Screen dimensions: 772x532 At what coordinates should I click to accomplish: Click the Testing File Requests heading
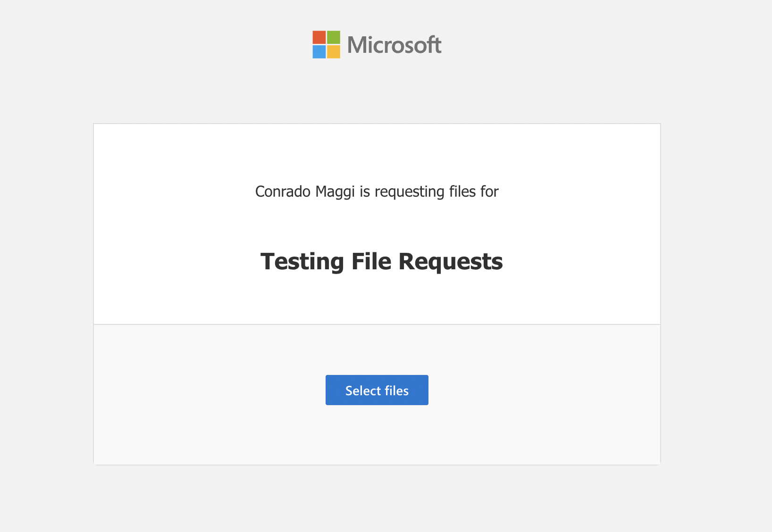(381, 262)
